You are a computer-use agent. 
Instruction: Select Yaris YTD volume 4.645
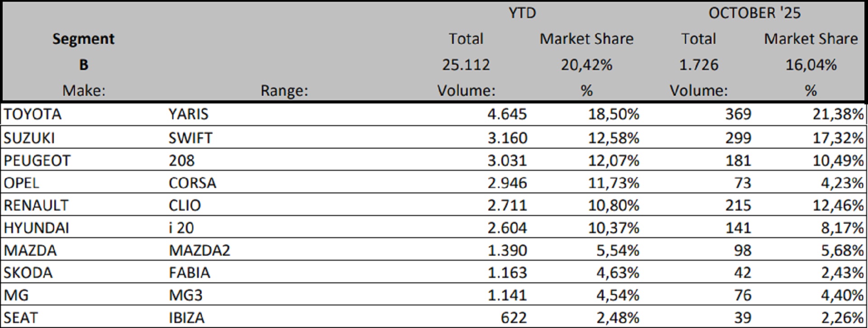coord(507,114)
